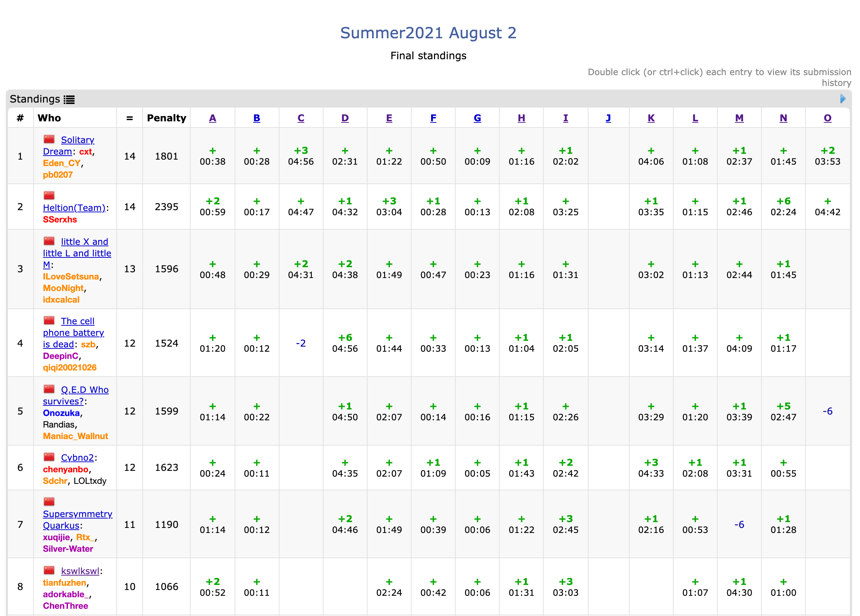Click the flag icon beside Cybno2
Viewport: 860px width, 616px height.
click(x=49, y=457)
